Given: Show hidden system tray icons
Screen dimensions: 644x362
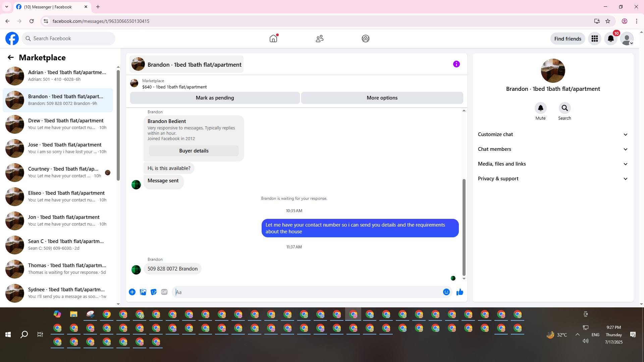Looking at the screenshot, I should [578, 334].
